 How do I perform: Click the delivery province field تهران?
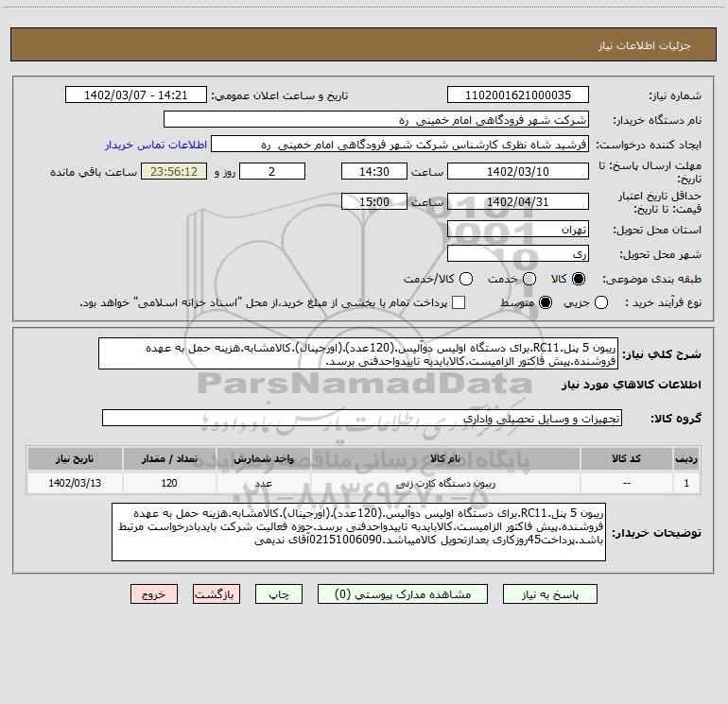[518, 229]
